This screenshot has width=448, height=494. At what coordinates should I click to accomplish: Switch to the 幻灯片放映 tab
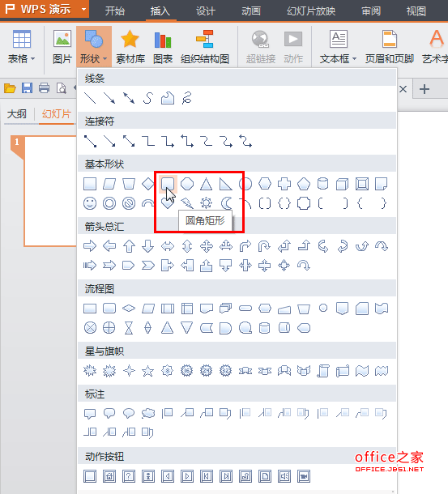[x=311, y=11]
